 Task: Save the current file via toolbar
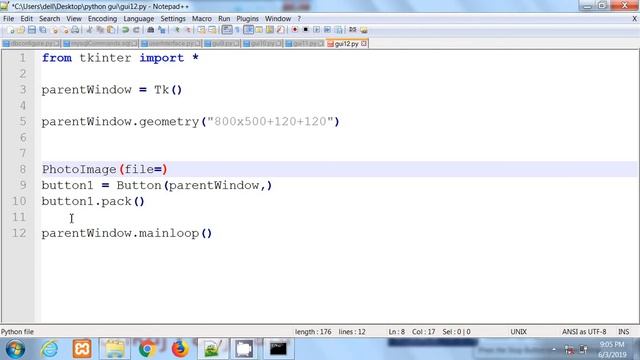tap(32, 30)
